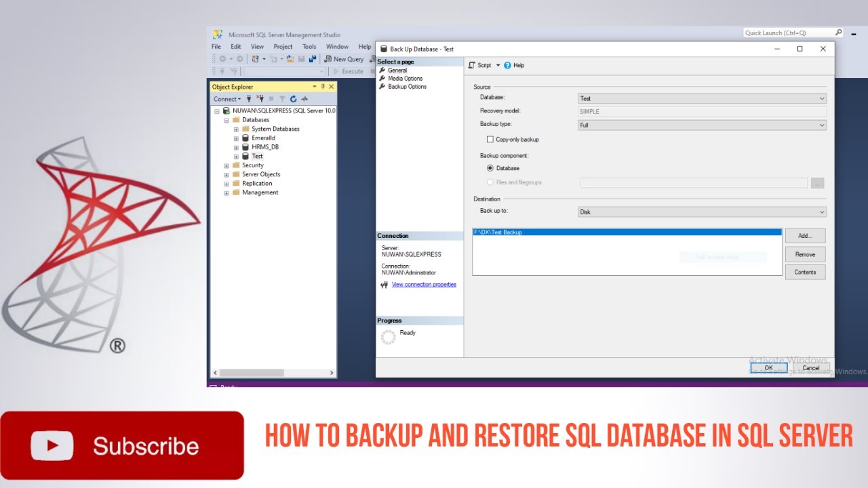Click Cancel in Back Up Database dialog
This screenshot has height=488, width=868.
coord(811,368)
